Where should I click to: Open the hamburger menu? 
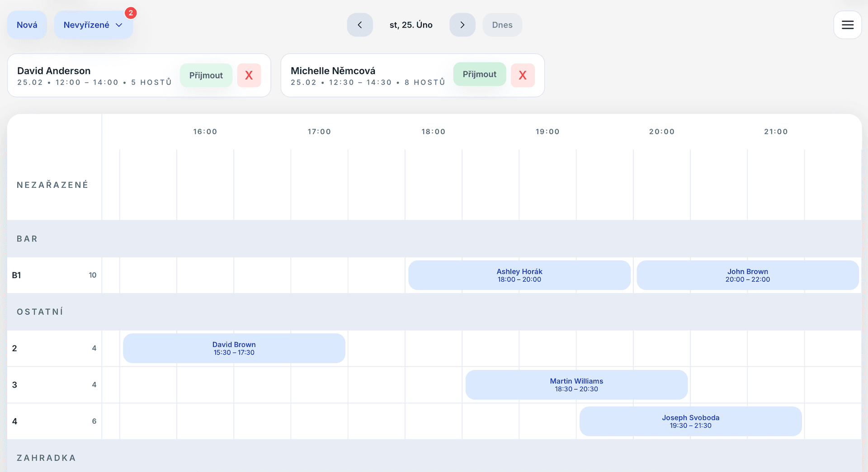pos(847,25)
